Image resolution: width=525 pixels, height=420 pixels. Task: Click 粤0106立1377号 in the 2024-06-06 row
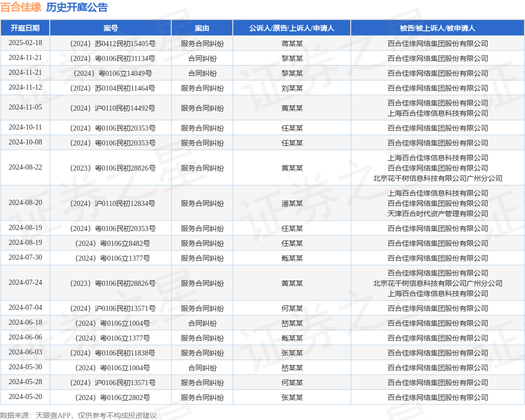coord(113,338)
